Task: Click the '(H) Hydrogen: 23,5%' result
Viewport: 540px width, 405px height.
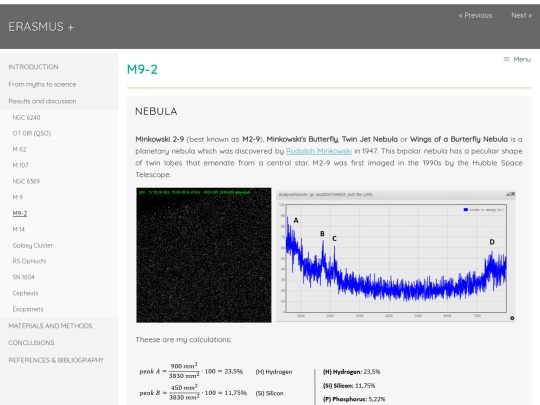Action: pyautogui.click(x=352, y=372)
